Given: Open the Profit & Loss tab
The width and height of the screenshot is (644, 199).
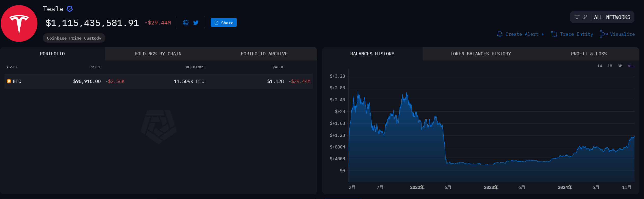Looking at the screenshot, I should click(589, 54).
